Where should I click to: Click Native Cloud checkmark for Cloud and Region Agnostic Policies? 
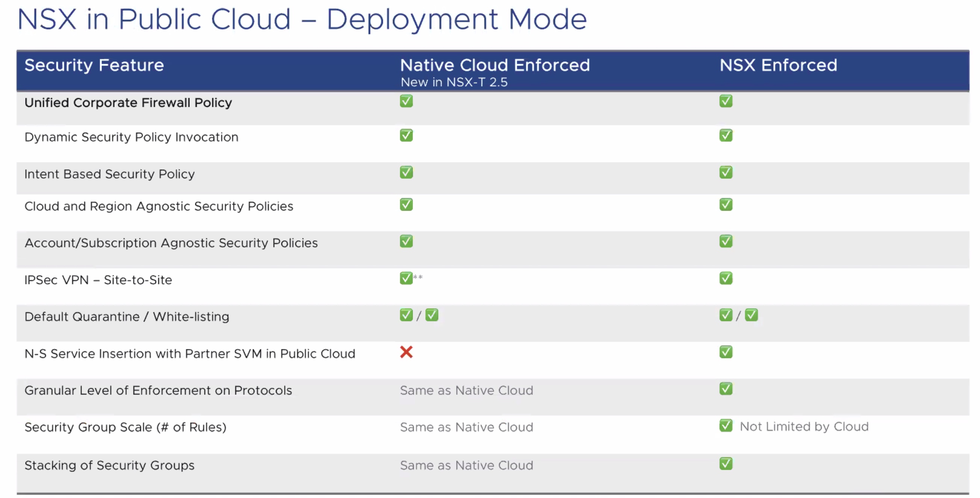pyautogui.click(x=406, y=205)
